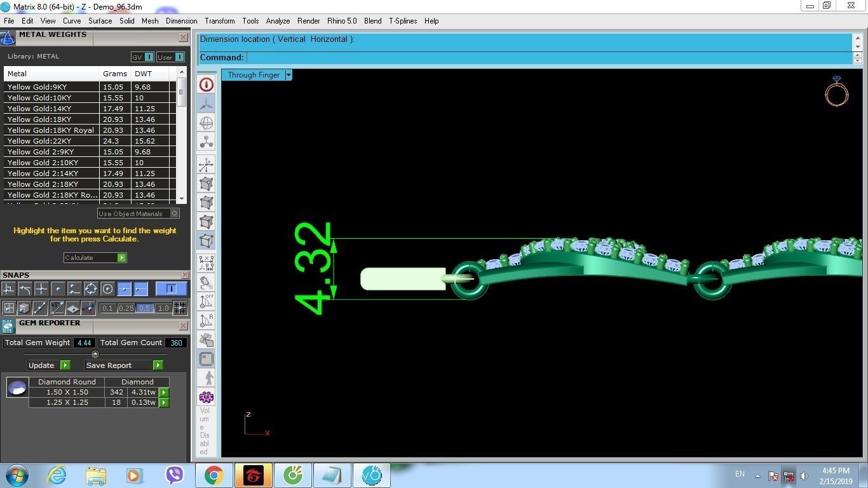
Task: Select the 1.0 snap increment
Action: coord(163,308)
